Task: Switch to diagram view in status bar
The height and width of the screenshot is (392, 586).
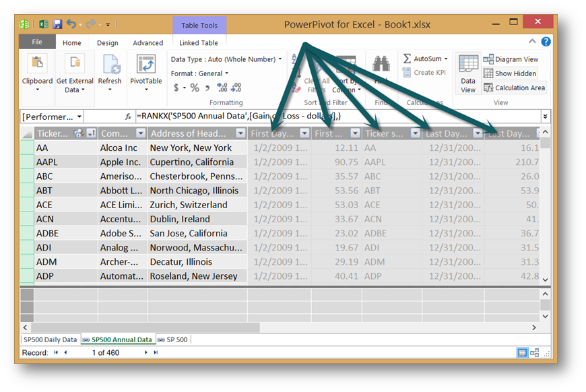Action: 534,352
